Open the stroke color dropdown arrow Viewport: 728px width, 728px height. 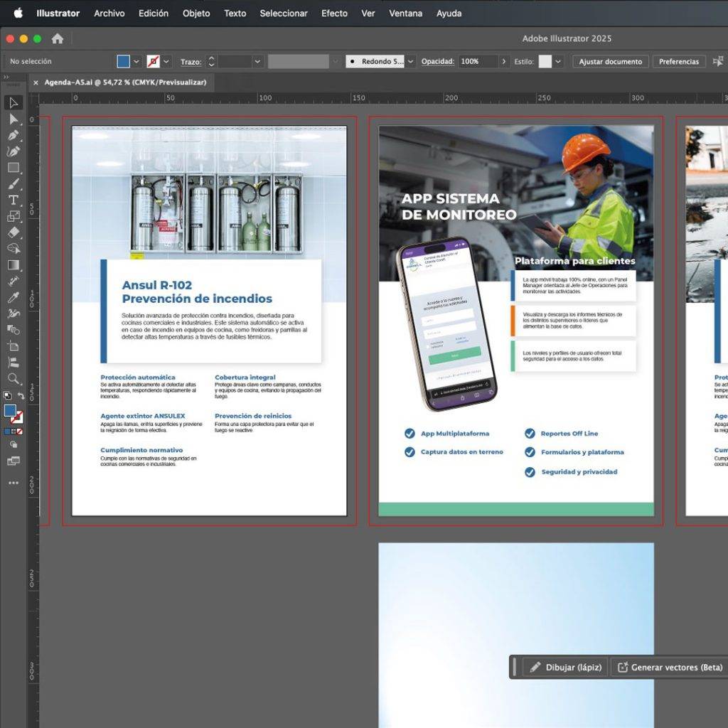[x=166, y=61]
